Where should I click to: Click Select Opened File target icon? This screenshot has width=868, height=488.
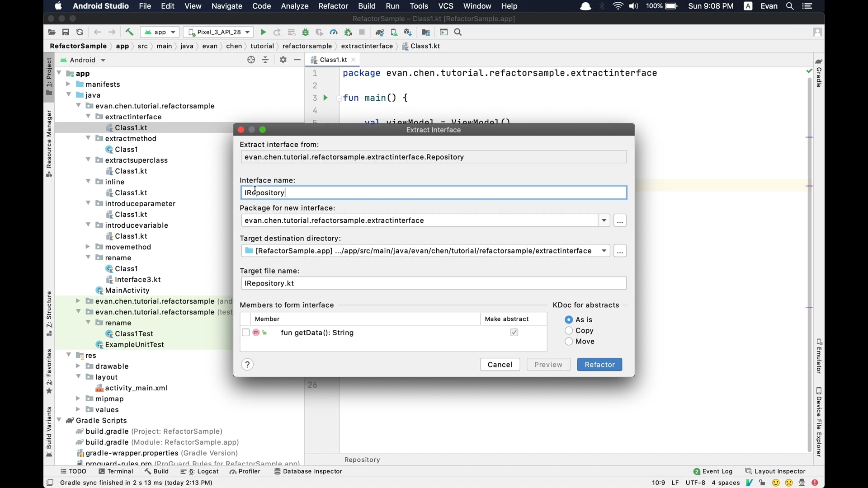251,60
